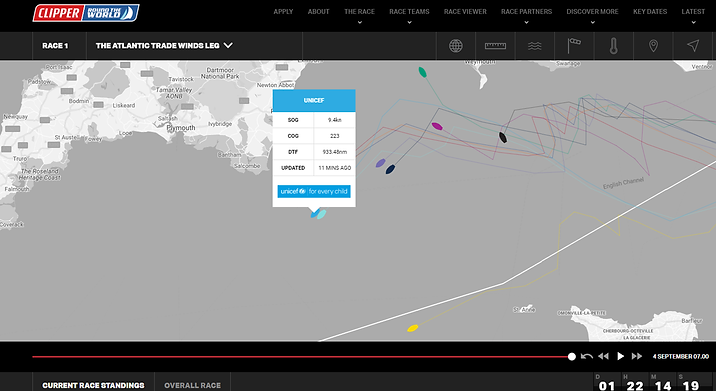716x391 pixels.
Task: Select the dark navy boat marker
Action: coord(390,169)
